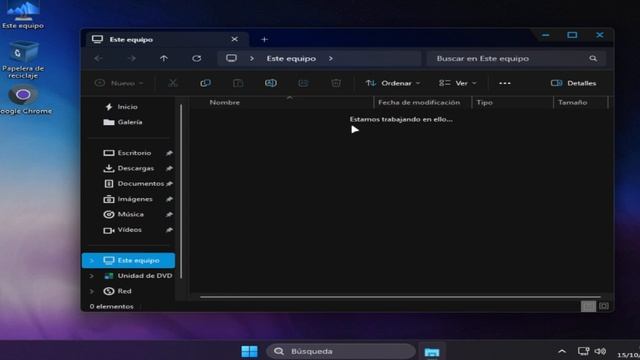Click the File Explorer taskbar icon
This screenshot has width=640, height=360.
[x=432, y=352]
